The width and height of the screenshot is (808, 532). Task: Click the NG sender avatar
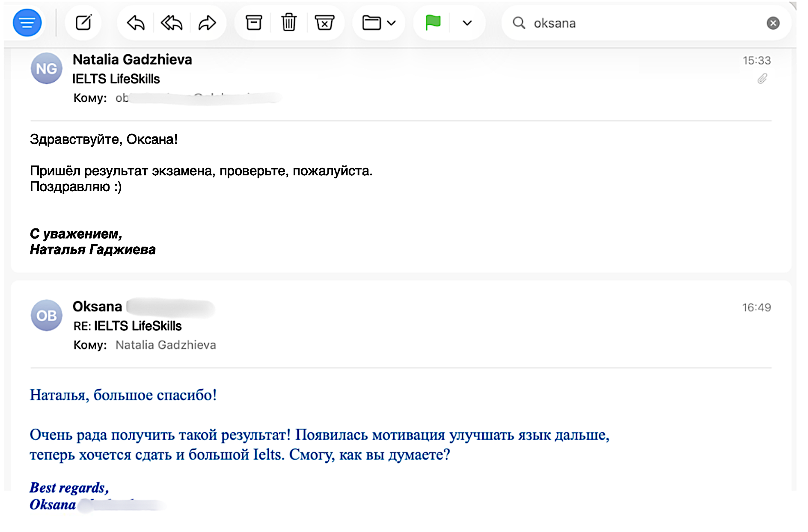[x=47, y=68]
